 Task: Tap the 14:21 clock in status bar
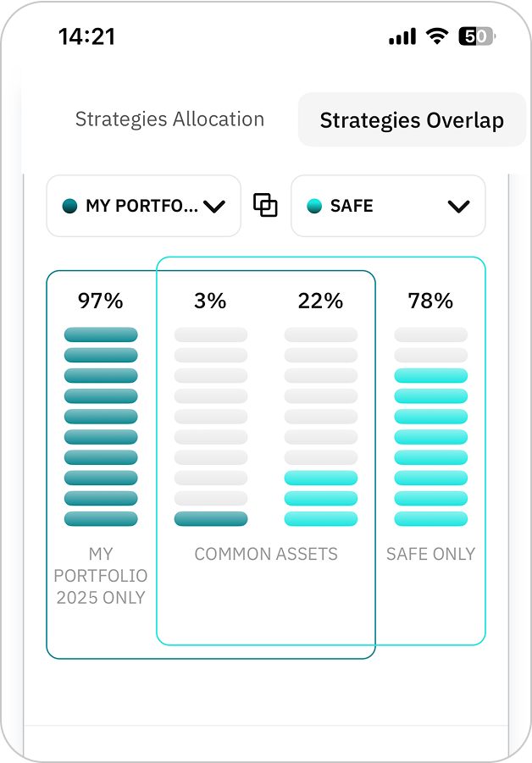86,36
